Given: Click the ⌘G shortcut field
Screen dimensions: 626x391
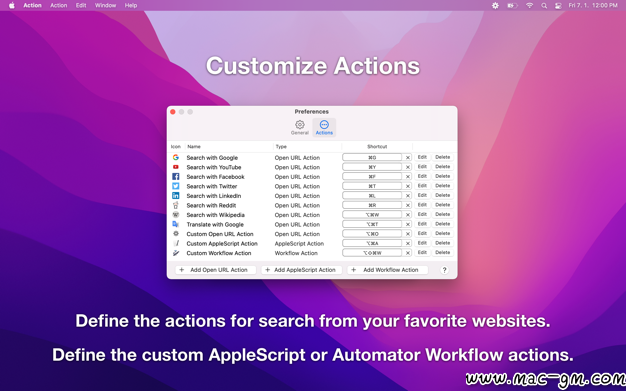Looking at the screenshot, I should point(372,157).
